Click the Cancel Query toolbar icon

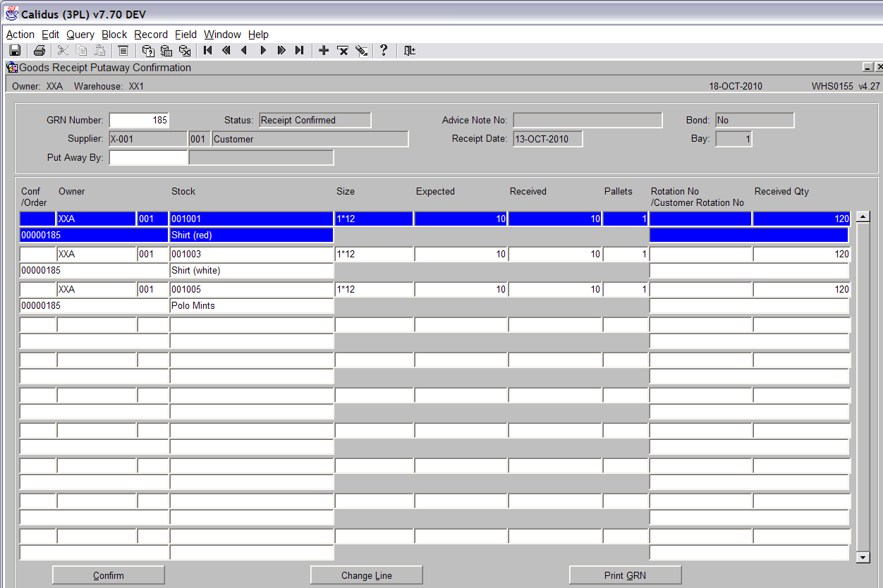tap(185, 50)
